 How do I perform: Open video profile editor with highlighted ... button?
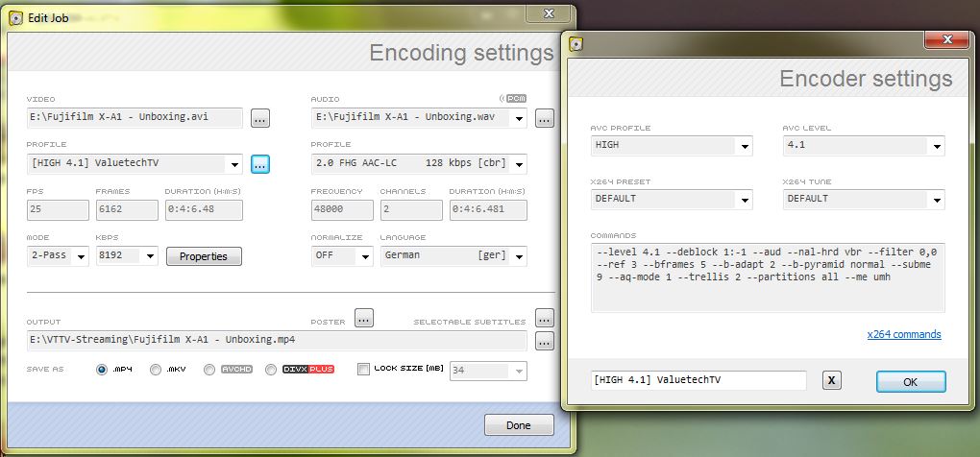point(260,164)
